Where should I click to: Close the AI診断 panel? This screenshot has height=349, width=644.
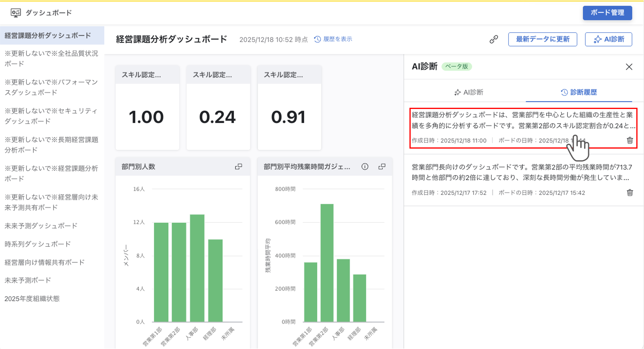pyautogui.click(x=629, y=67)
